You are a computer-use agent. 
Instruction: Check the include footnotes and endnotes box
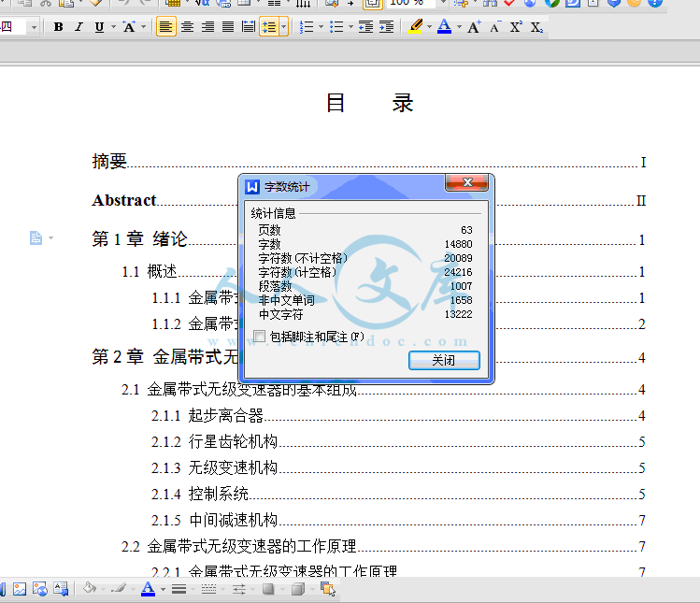260,336
